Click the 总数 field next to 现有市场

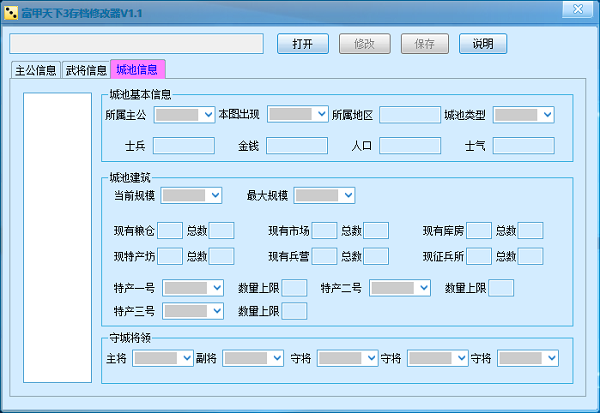point(376,230)
